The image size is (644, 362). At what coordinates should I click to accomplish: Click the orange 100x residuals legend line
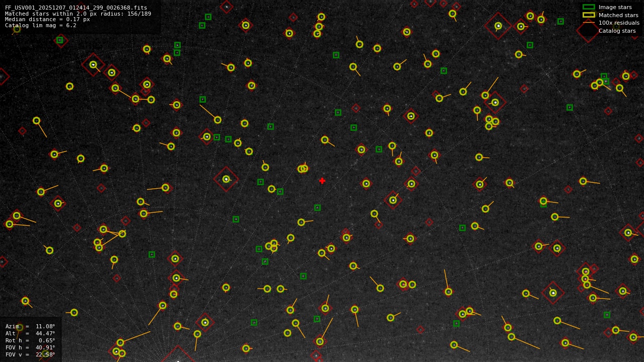(x=589, y=23)
